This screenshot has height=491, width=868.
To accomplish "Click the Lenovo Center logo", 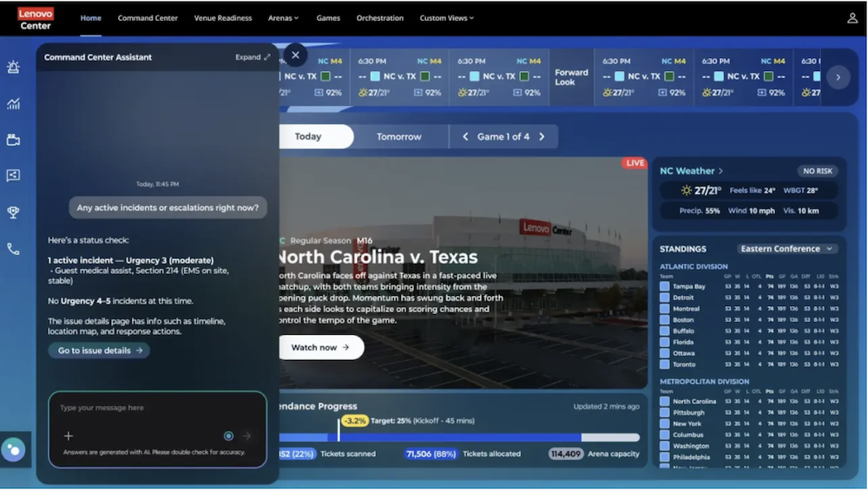I will coord(36,18).
